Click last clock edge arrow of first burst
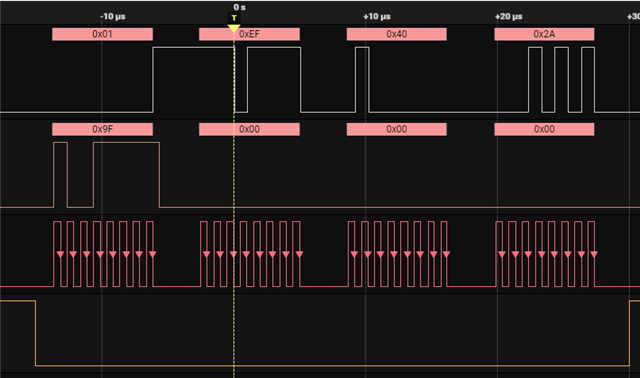 click(153, 255)
